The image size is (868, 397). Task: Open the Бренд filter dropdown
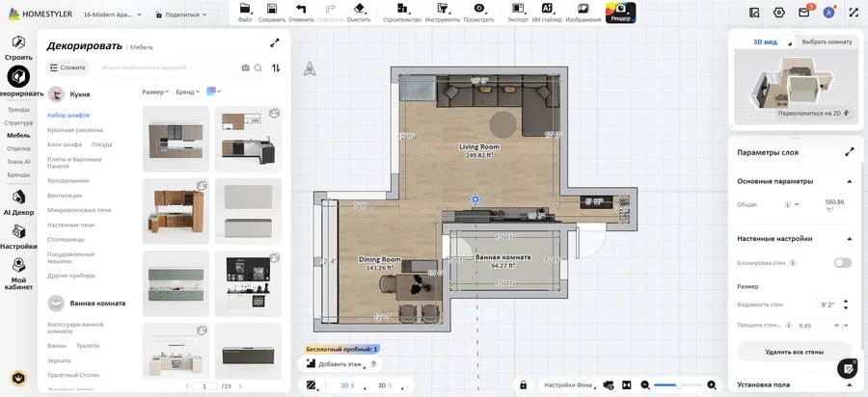click(x=185, y=92)
